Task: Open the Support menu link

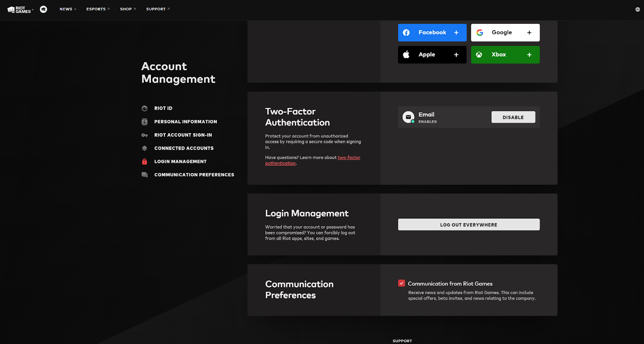Action: point(158,9)
